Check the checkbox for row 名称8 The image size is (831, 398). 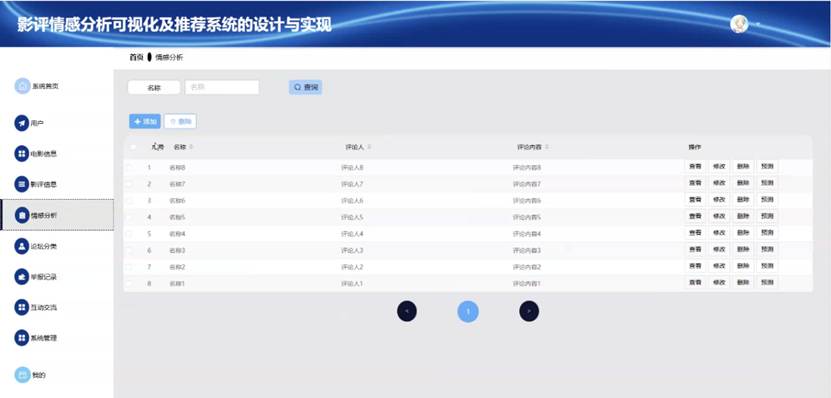click(x=130, y=167)
